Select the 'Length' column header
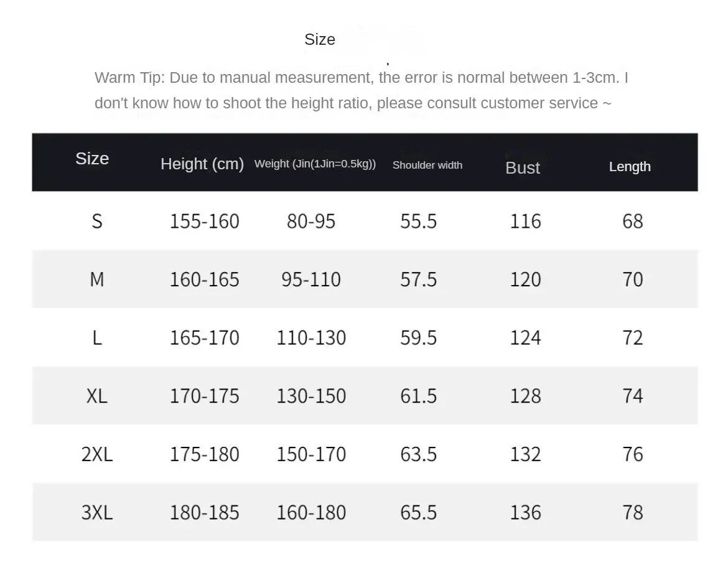This screenshot has width=728, height=567. (x=630, y=166)
